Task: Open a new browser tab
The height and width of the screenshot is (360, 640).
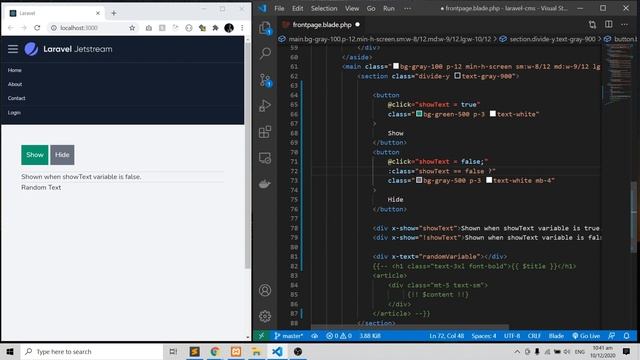Action: tap(113, 13)
